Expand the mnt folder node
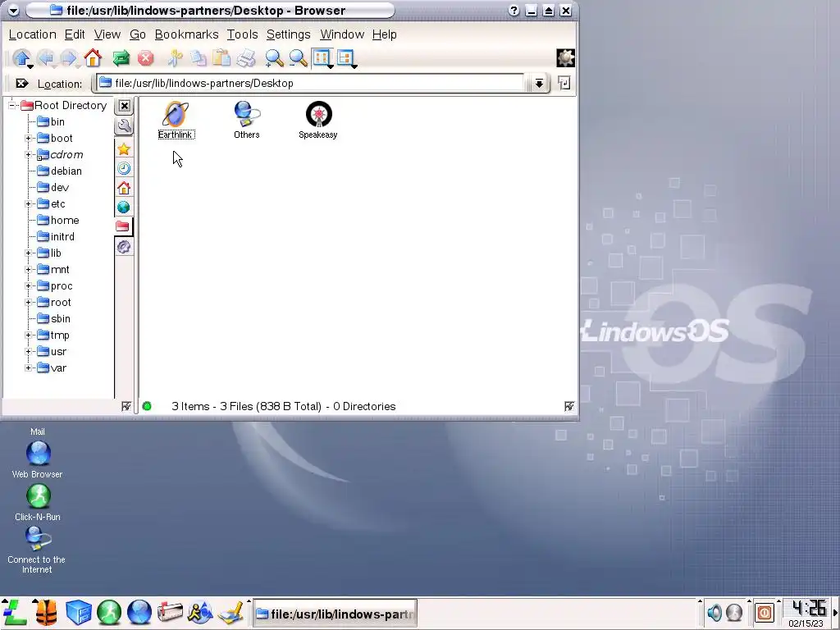Screen dimensions: 840x630 29,269
